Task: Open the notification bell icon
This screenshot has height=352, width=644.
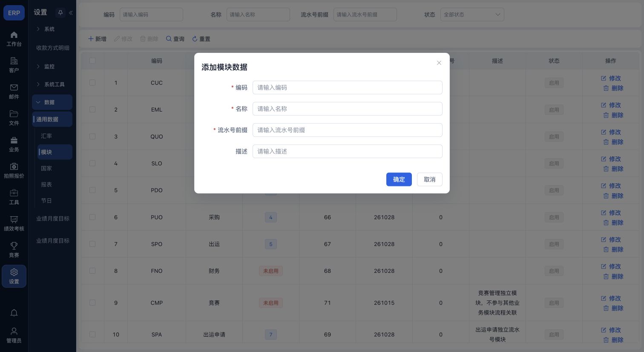Action: click(x=14, y=313)
